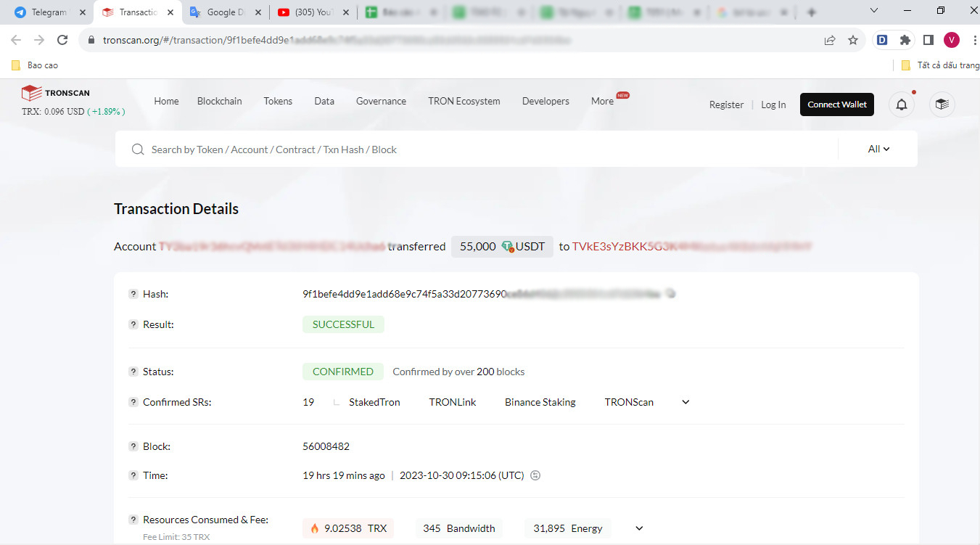
Task: Open the browser tab search chevron
Action: click(x=874, y=11)
